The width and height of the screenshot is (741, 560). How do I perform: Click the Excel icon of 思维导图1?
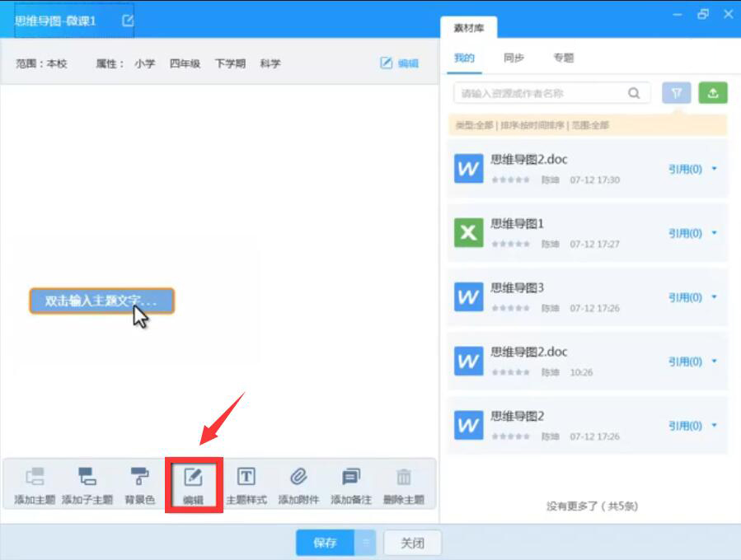click(x=468, y=233)
